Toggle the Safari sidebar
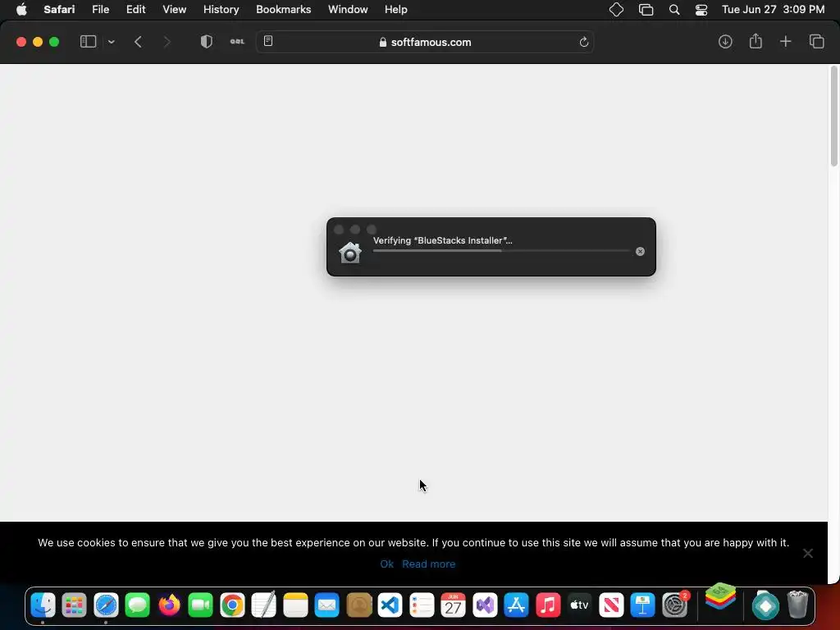This screenshot has width=840, height=630. [x=88, y=42]
